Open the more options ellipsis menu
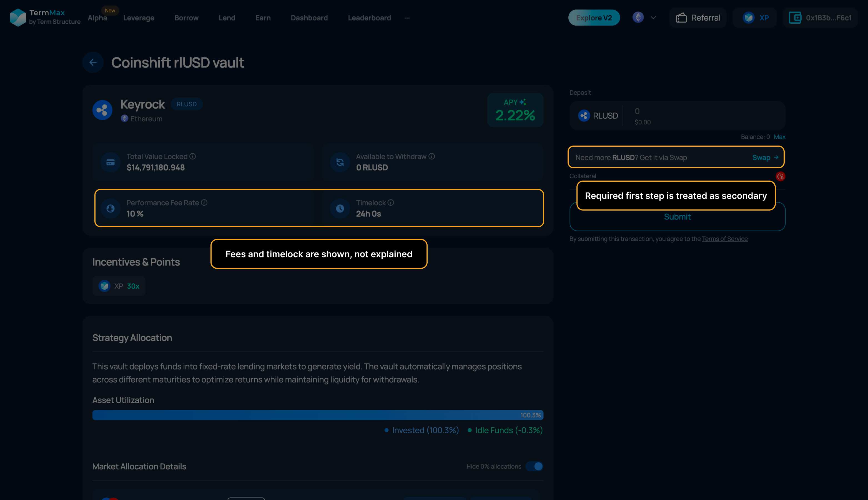This screenshot has width=868, height=500. click(407, 18)
